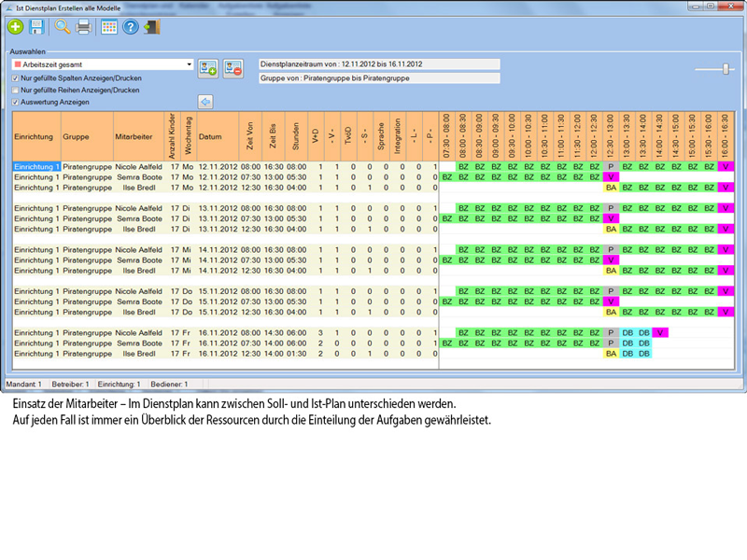747x560 pixels.
Task: Click the blue left arrow button
Action: [x=205, y=102]
